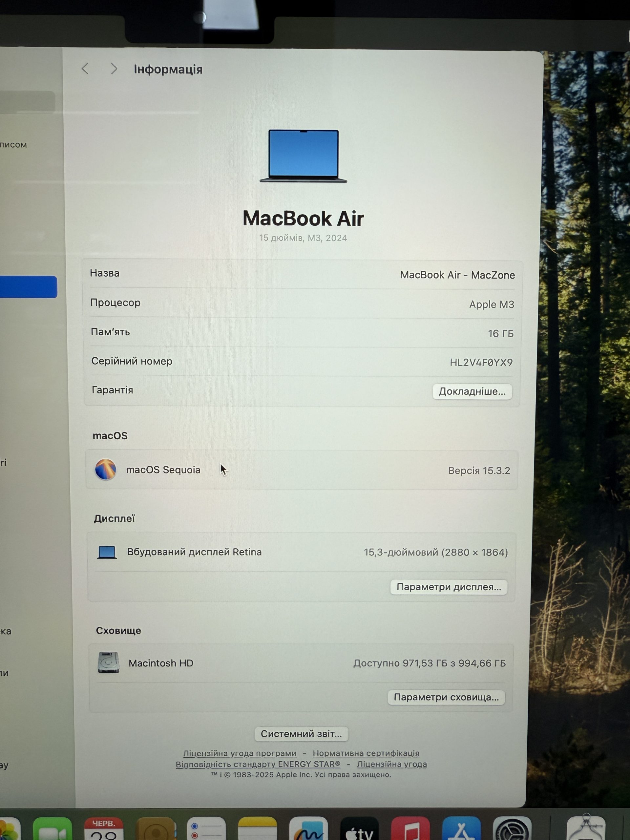Edit the name field MacBook Air - MacZone
Viewport: 630px width, 840px height.
tap(457, 275)
